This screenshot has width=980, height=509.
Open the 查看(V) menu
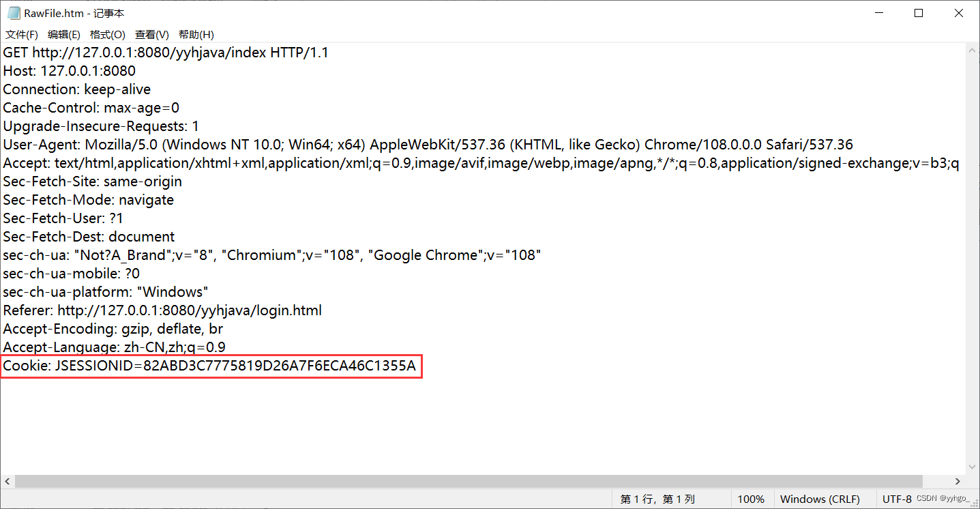[x=152, y=35]
